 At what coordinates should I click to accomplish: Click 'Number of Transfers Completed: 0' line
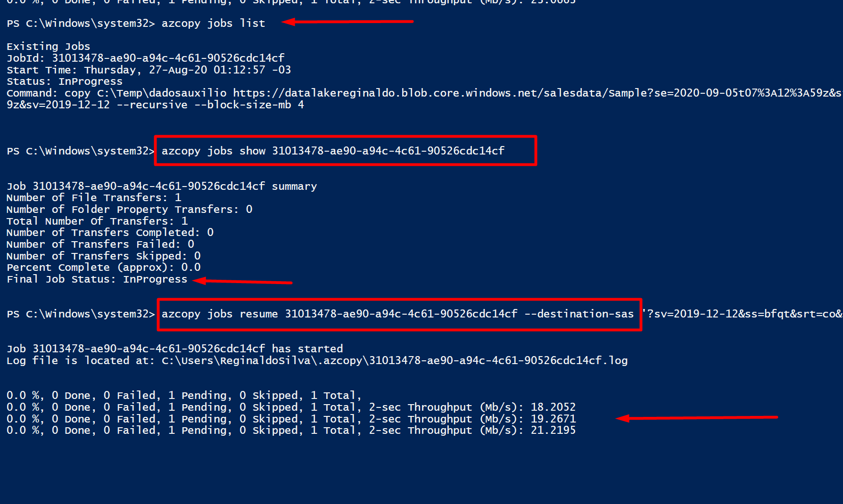tap(110, 232)
